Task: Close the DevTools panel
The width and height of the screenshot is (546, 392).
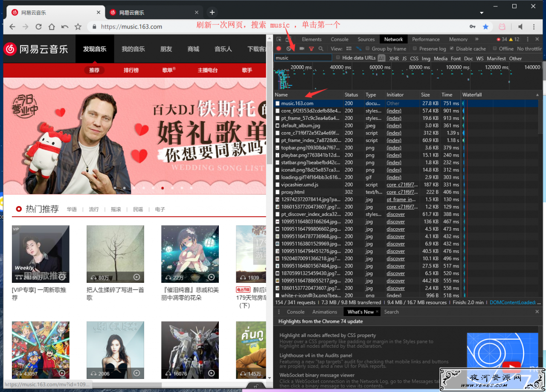Action: point(537,39)
